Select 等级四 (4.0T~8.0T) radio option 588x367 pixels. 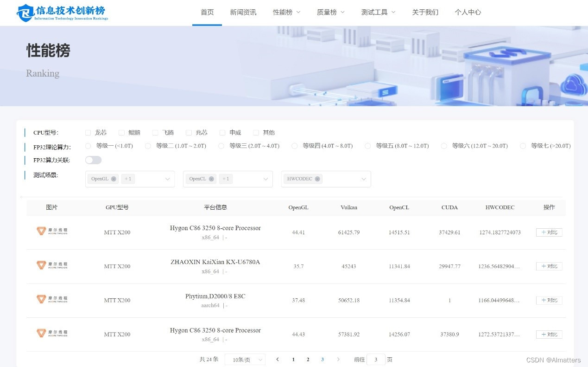pyautogui.click(x=294, y=146)
